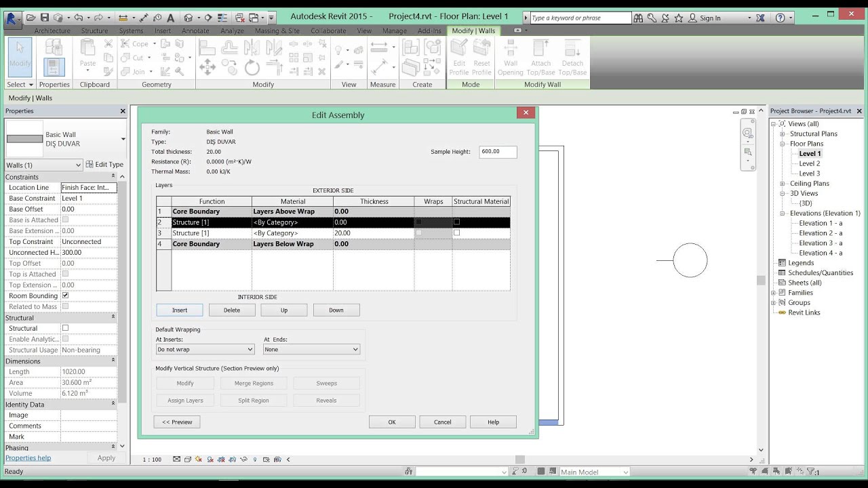Open the Structure ribbon tab
This screenshot has width=868, height=488.
pos(94,30)
